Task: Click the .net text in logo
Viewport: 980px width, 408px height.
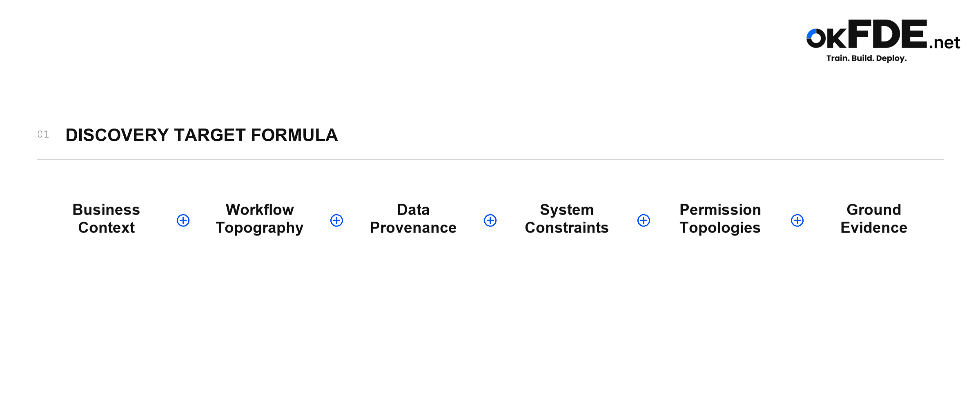Action: pos(944,43)
